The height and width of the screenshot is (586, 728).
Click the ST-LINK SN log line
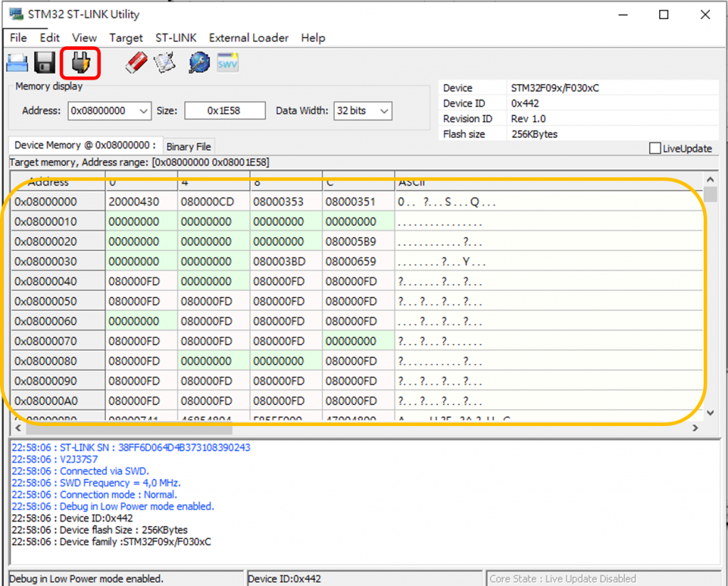tap(131, 447)
